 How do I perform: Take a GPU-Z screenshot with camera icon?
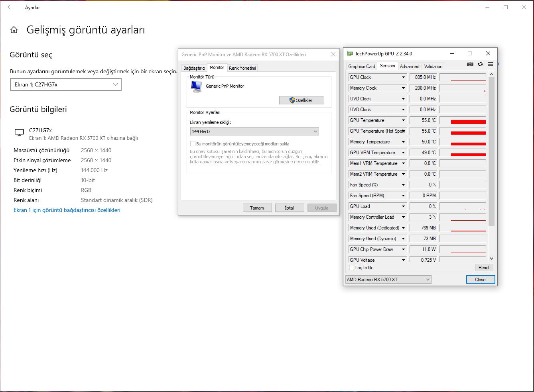click(x=470, y=64)
